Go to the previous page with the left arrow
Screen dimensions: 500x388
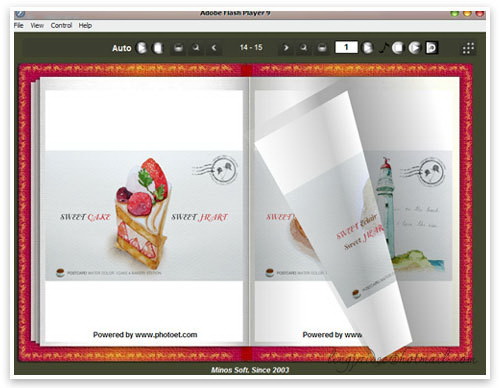click(214, 48)
